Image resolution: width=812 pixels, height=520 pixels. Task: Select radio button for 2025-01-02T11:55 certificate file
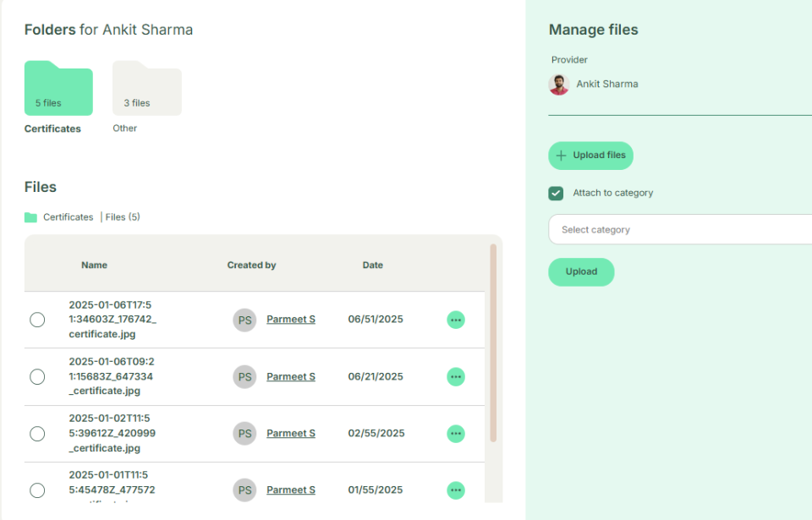37,434
